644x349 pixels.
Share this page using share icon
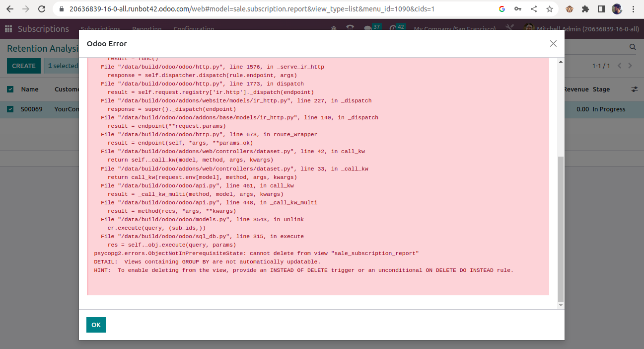click(x=533, y=9)
